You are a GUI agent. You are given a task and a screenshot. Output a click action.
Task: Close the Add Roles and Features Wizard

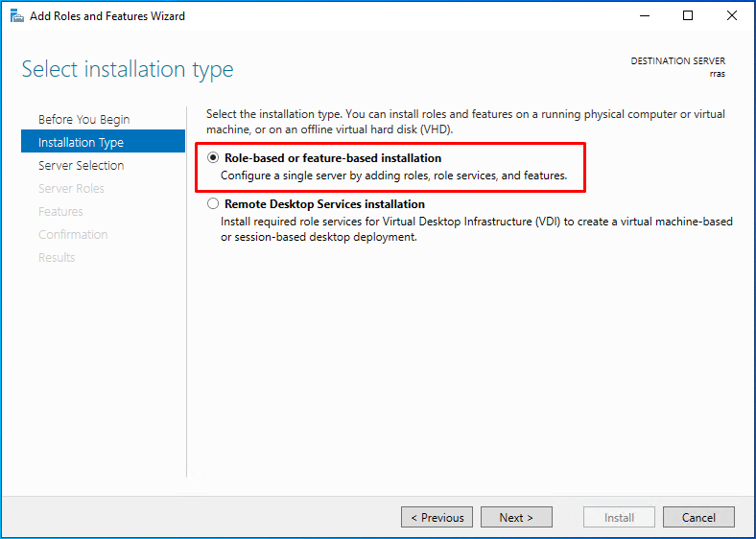tap(732, 16)
